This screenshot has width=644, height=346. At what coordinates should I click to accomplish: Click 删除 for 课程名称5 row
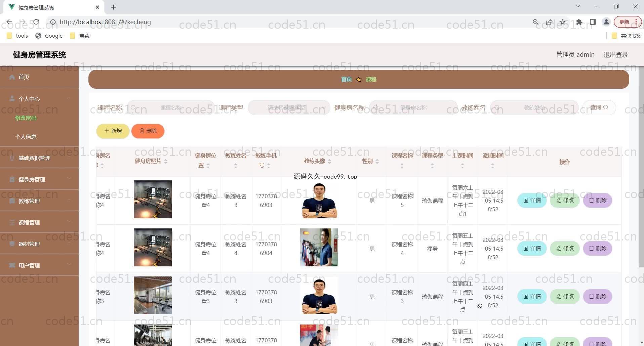point(598,200)
